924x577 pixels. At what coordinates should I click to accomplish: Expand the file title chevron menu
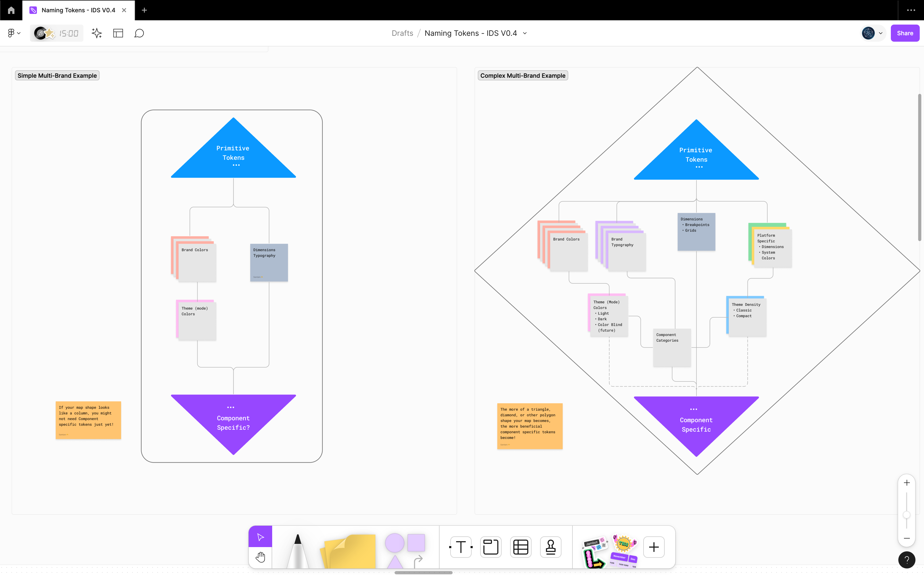[x=525, y=33]
